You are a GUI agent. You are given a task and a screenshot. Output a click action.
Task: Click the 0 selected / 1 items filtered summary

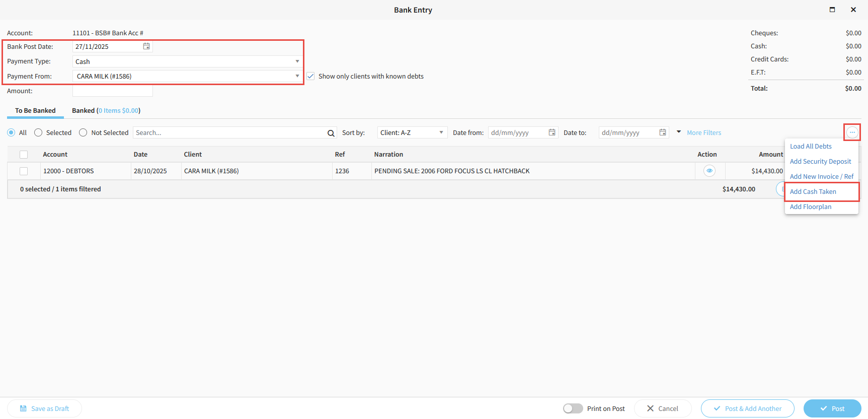tap(60, 189)
